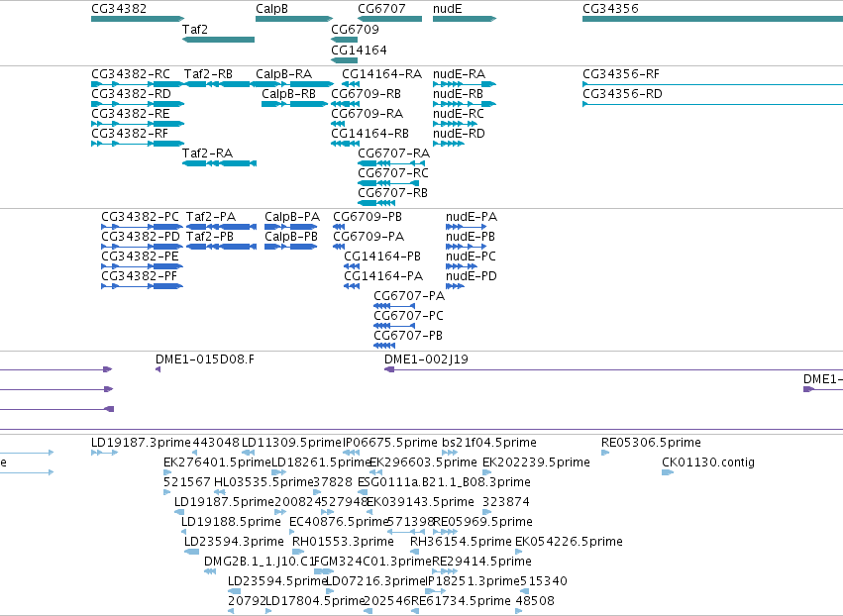The width and height of the screenshot is (843, 616).
Task: Select the CalpB gene feature
Action: point(294,19)
